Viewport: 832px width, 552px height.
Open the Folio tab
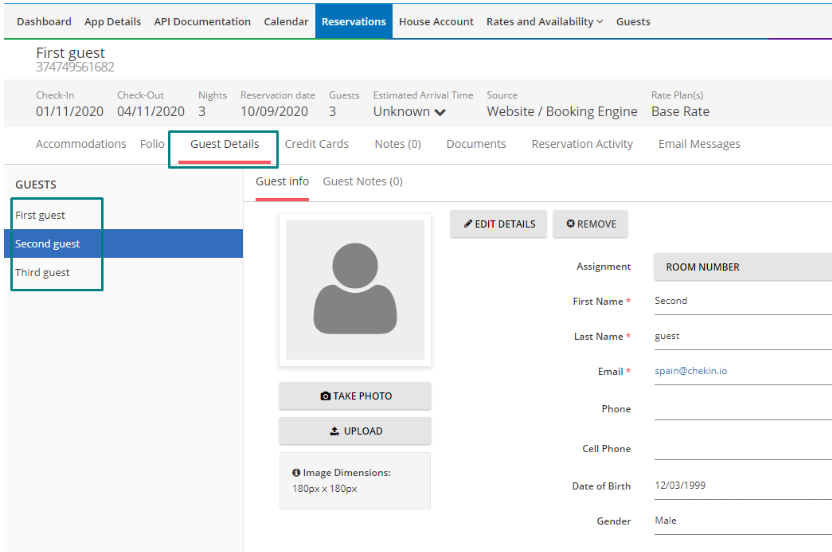point(152,144)
